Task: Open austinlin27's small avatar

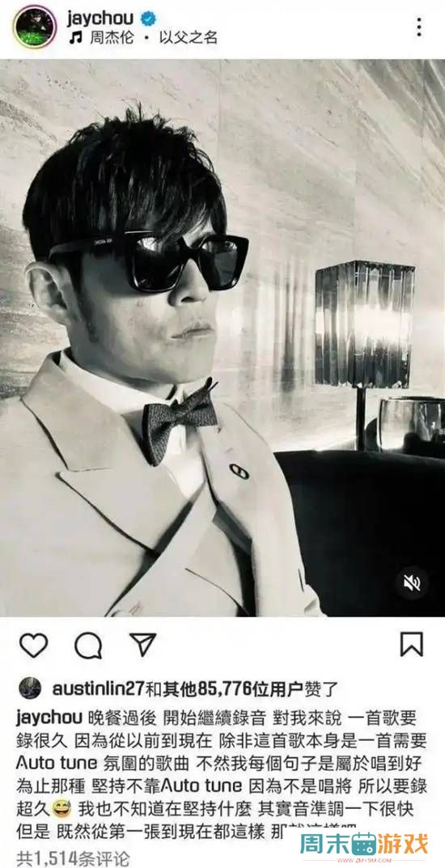Action: click(30, 688)
